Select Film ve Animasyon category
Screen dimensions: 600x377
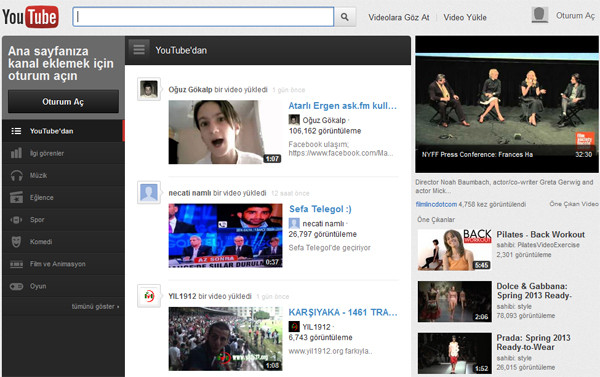click(x=63, y=264)
